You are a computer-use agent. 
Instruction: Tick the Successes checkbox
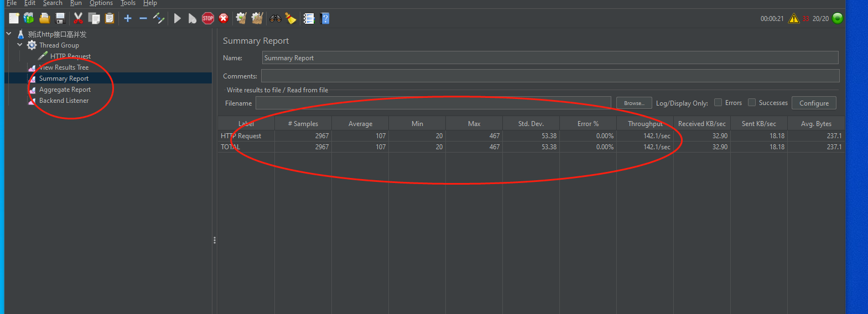752,102
